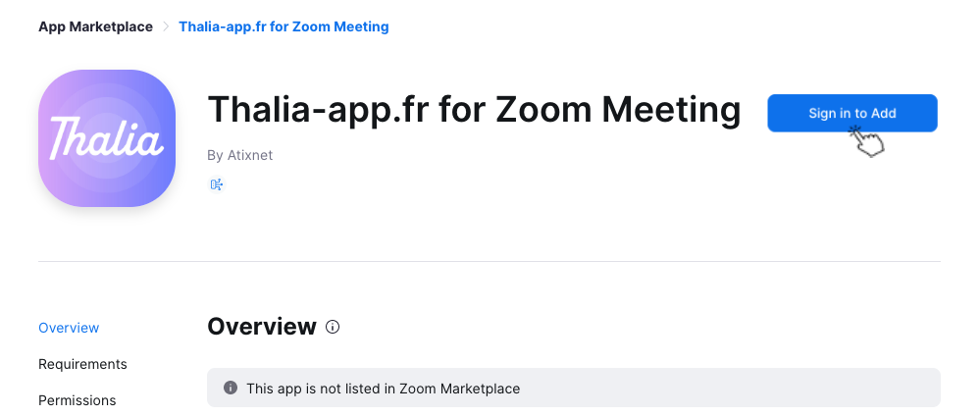980x416 pixels.
Task: Click the developer name By Atixnet
Action: [240, 155]
